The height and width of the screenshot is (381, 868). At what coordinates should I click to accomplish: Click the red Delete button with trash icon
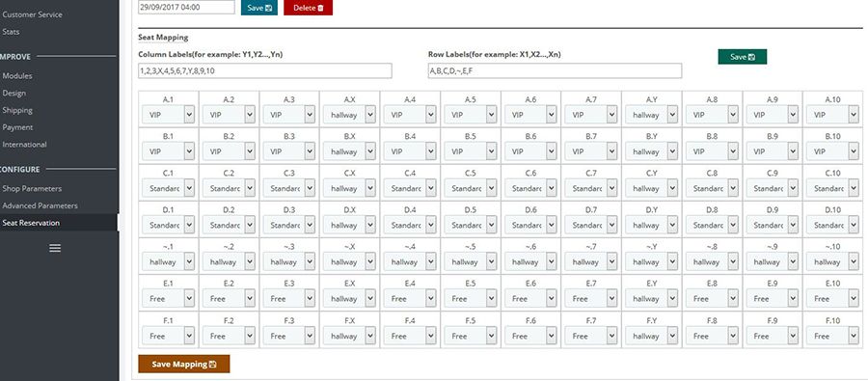(x=308, y=8)
